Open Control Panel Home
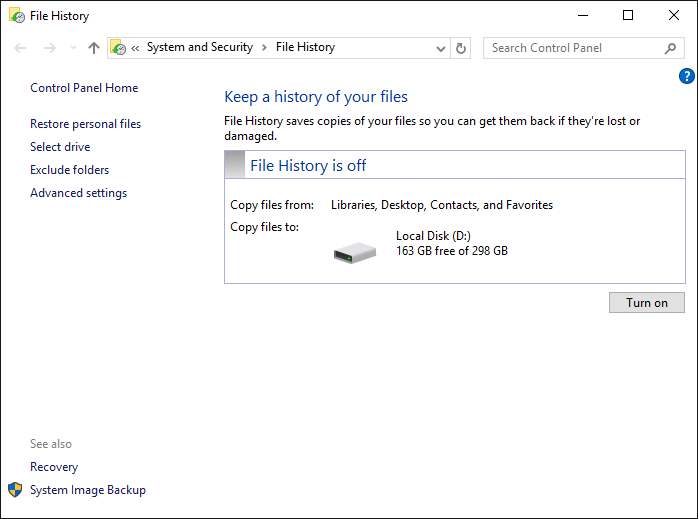The image size is (698, 519). (84, 88)
